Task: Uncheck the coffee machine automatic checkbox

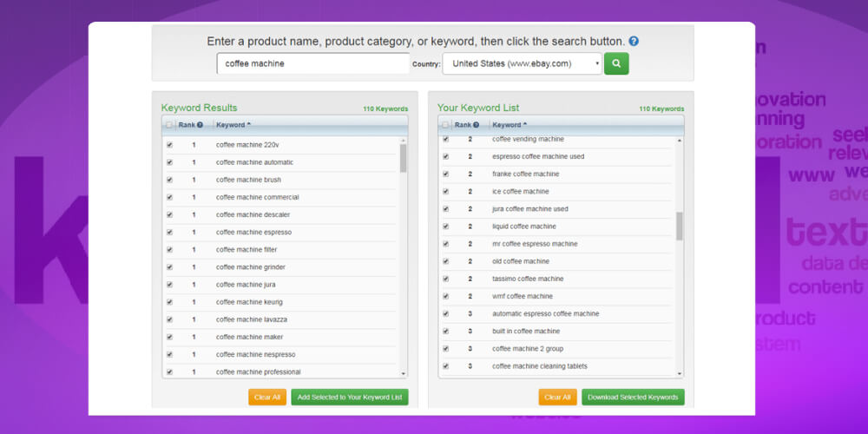Action: tap(169, 162)
